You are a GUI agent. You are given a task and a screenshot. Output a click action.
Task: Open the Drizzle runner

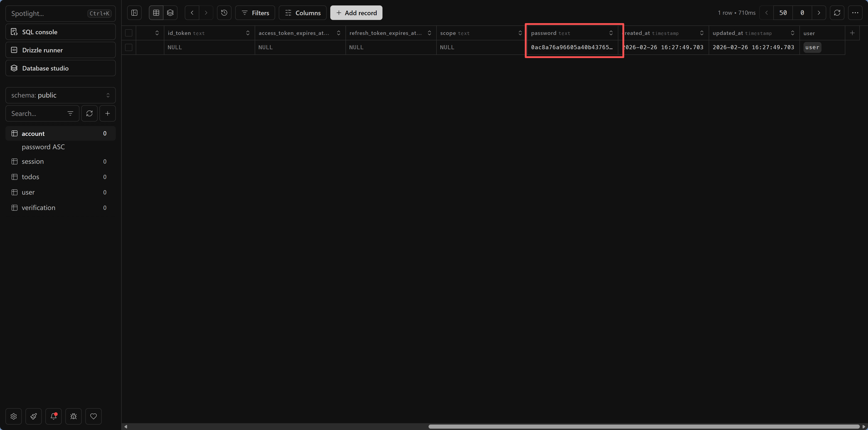pyautogui.click(x=61, y=50)
